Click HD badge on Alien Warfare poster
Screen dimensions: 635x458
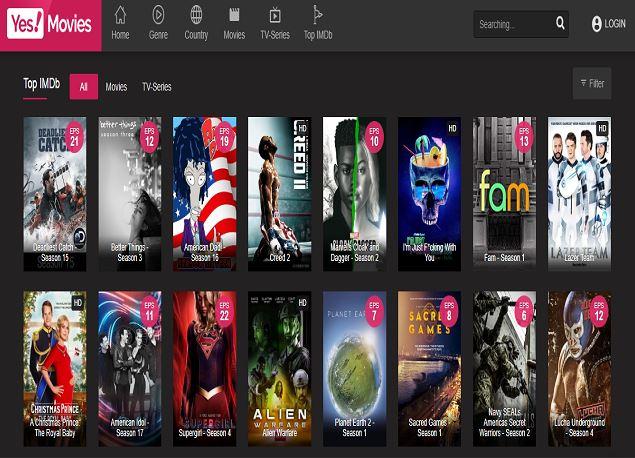click(303, 303)
